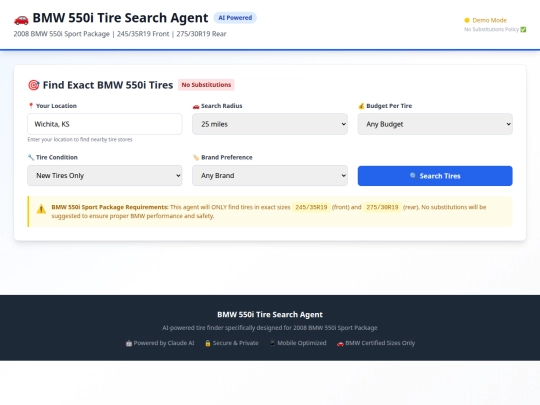540x405 pixels.
Task: Click the BMW Certified Sizes Only footer text
Action: coord(380,343)
